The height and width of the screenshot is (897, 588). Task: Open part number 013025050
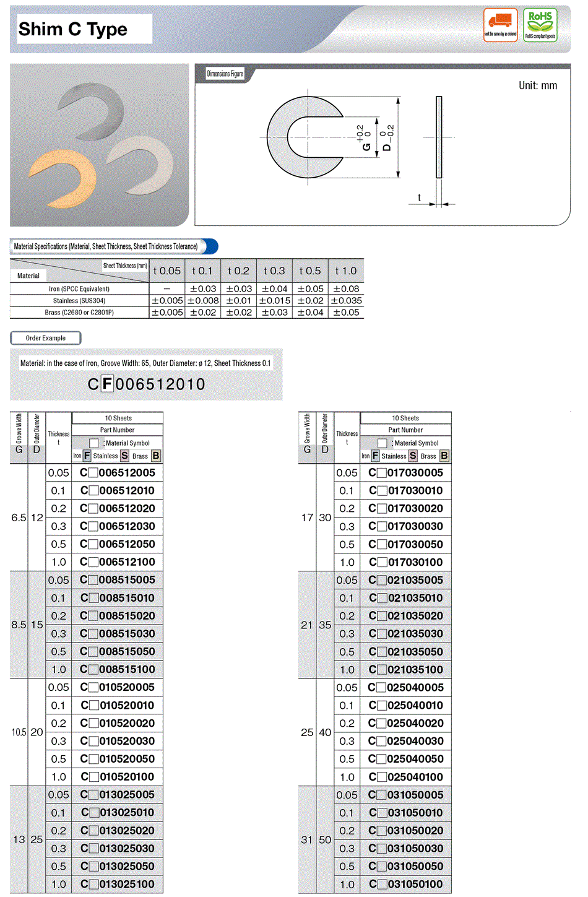click(x=127, y=866)
